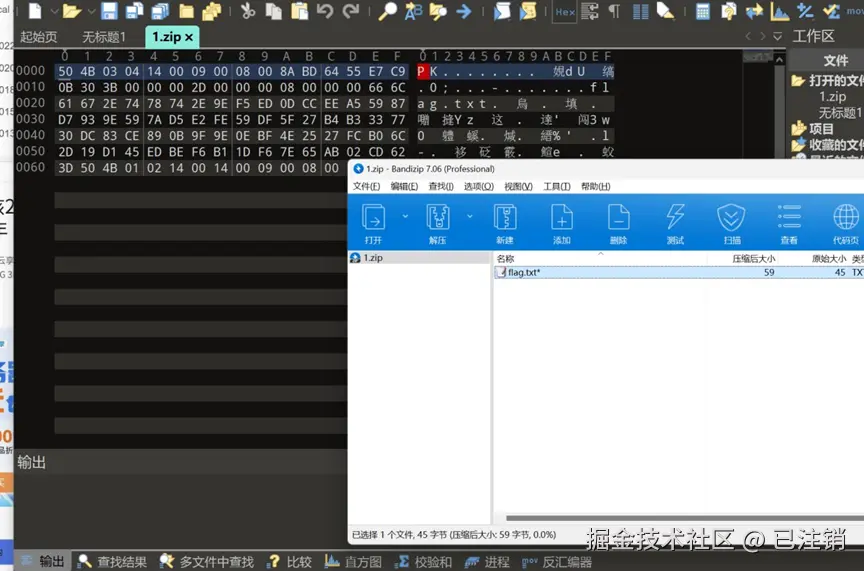Click the Cut scissors icon
This screenshot has width=864, height=571.
[x=247, y=10]
